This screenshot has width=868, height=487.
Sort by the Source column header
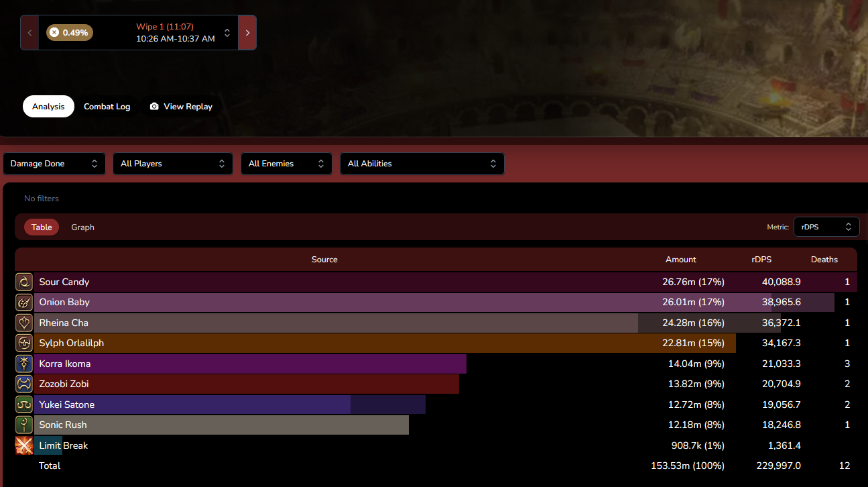(324, 260)
